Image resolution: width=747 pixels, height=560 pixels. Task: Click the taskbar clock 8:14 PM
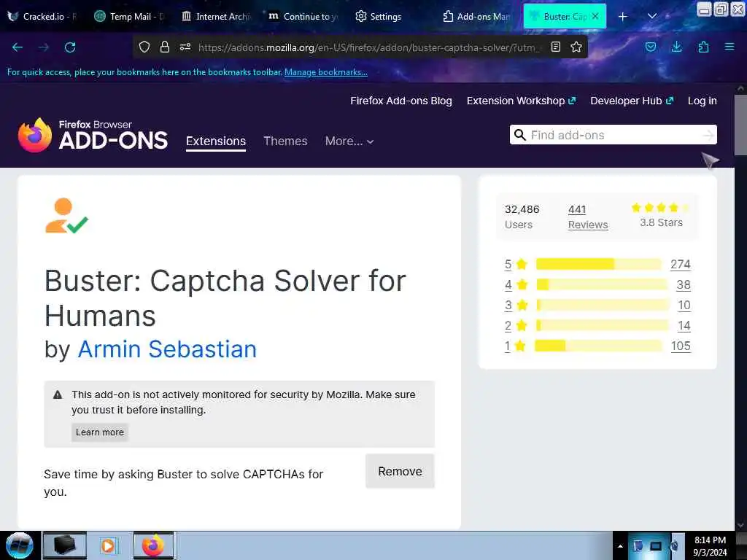point(710,545)
